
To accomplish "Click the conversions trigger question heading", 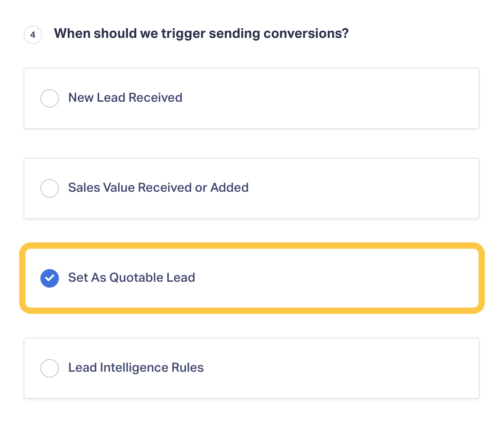I will pos(201,34).
